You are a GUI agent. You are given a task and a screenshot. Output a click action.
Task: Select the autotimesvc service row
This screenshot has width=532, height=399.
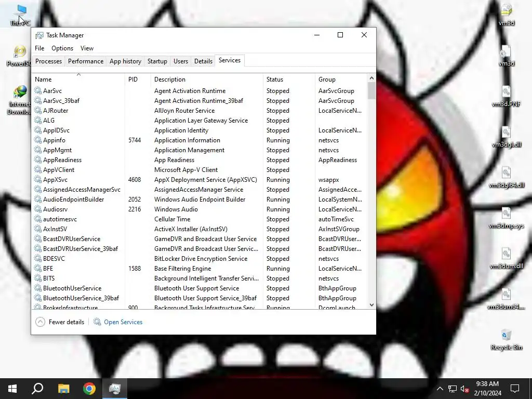pos(199,219)
